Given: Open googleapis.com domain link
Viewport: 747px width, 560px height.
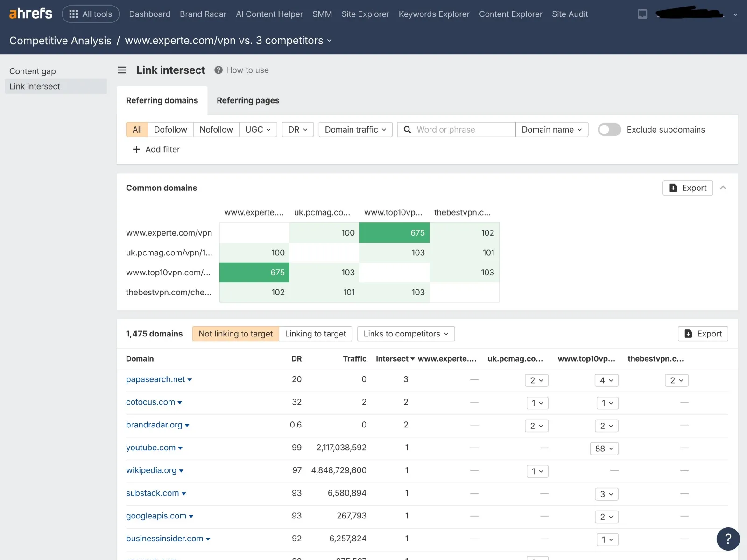Looking at the screenshot, I should [156, 516].
